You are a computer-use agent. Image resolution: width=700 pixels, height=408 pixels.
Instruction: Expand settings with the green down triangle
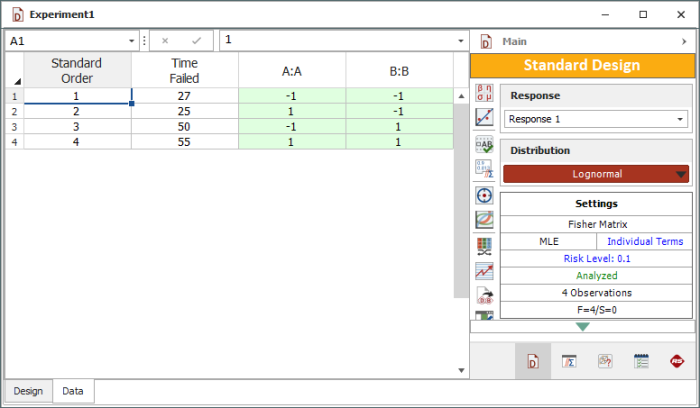pyautogui.click(x=582, y=326)
